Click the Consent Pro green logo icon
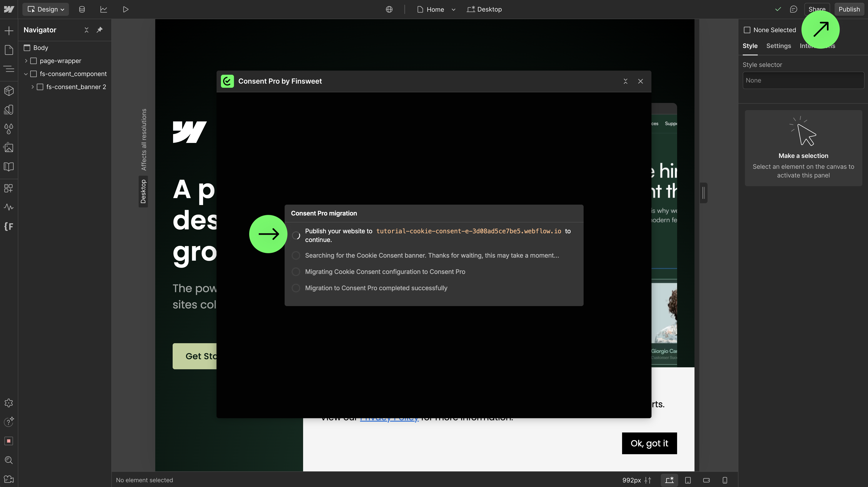The height and width of the screenshot is (487, 868). tap(227, 81)
